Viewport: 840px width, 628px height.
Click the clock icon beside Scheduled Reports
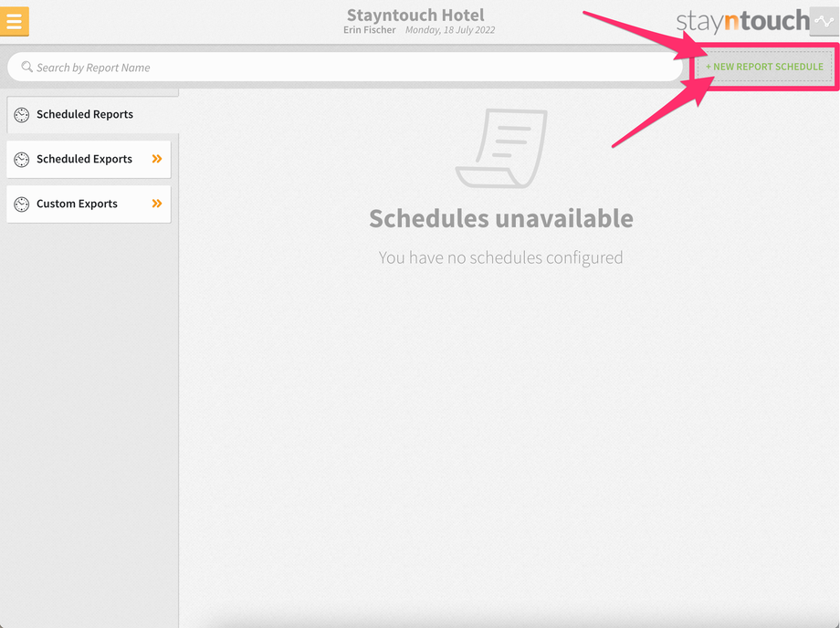coord(21,115)
